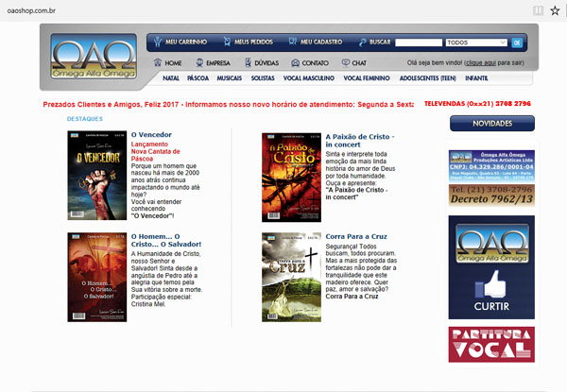
Task: Click the Destaques section heading
Action: point(85,119)
